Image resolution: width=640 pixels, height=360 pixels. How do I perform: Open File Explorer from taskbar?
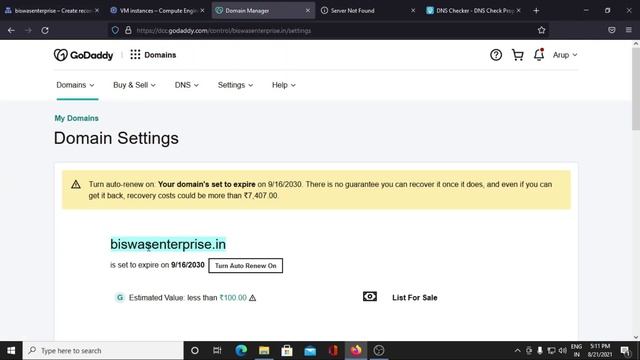point(264,351)
